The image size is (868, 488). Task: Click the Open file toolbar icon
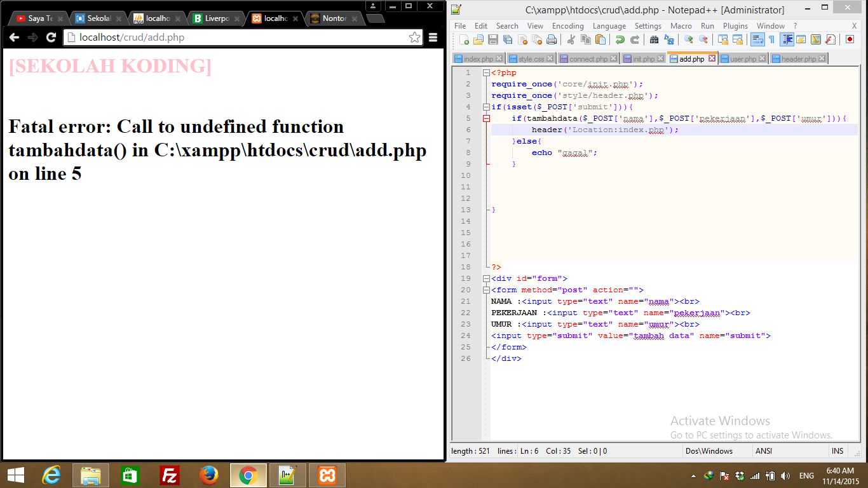pyautogui.click(x=478, y=39)
